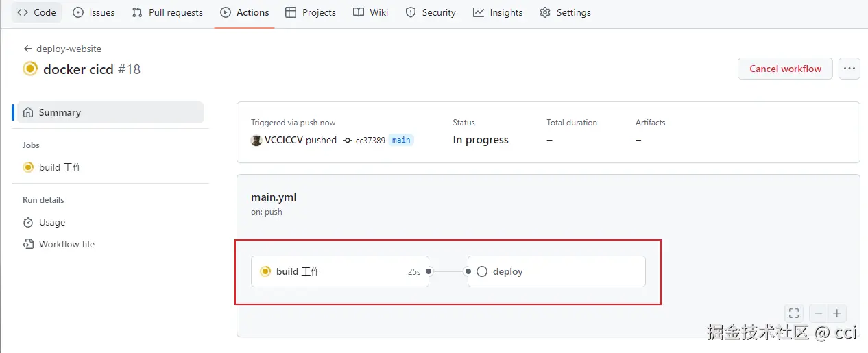This screenshot has width=868, height=353.
Task: Zoom out the workflow graph
Action: point(819,313)
